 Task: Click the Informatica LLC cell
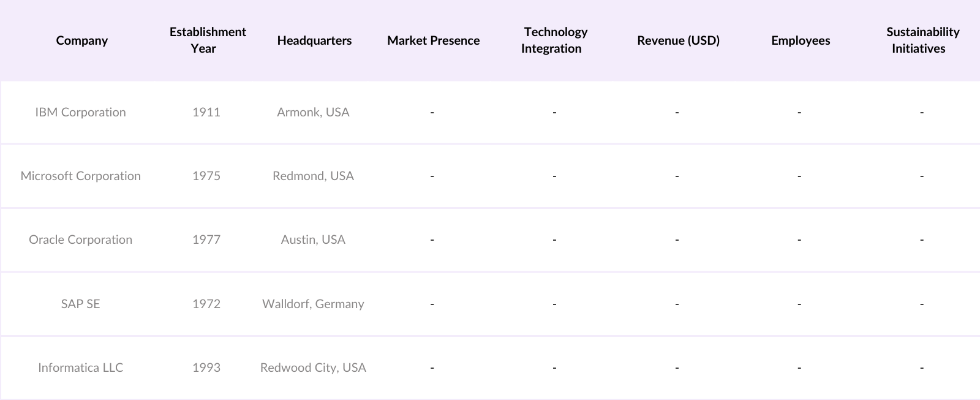point(80,368)
